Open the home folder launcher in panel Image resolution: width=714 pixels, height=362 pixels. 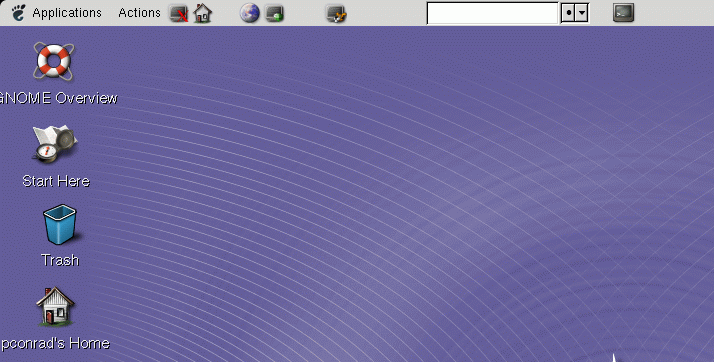click(203, 13)
